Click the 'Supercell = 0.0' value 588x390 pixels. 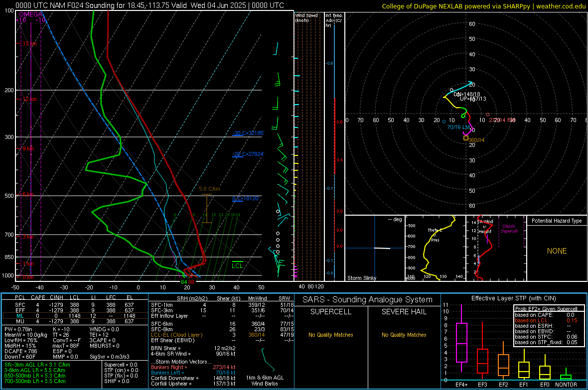click(x=121, y=365)
